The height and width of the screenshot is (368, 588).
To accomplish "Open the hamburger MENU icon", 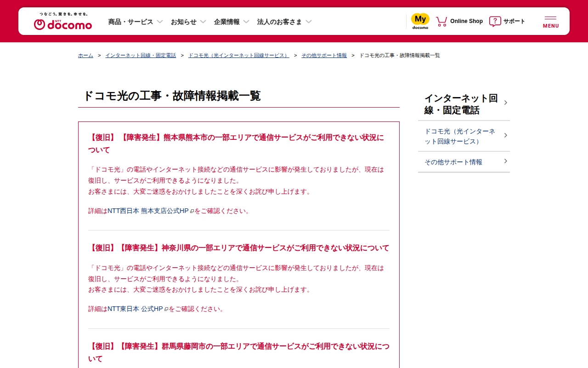I will pyautogui.click(x=551, y=22).
